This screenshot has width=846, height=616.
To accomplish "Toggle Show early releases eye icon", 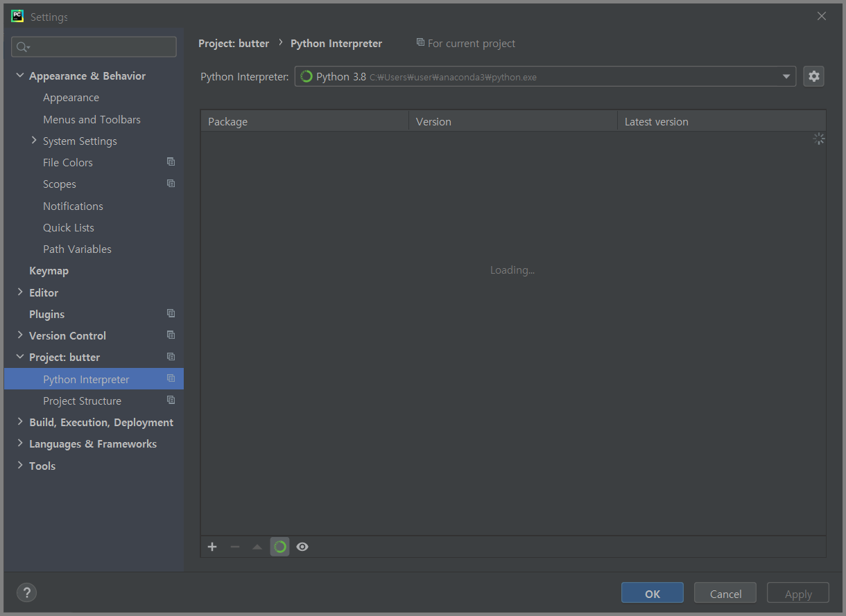I will [x=302, y=547].
